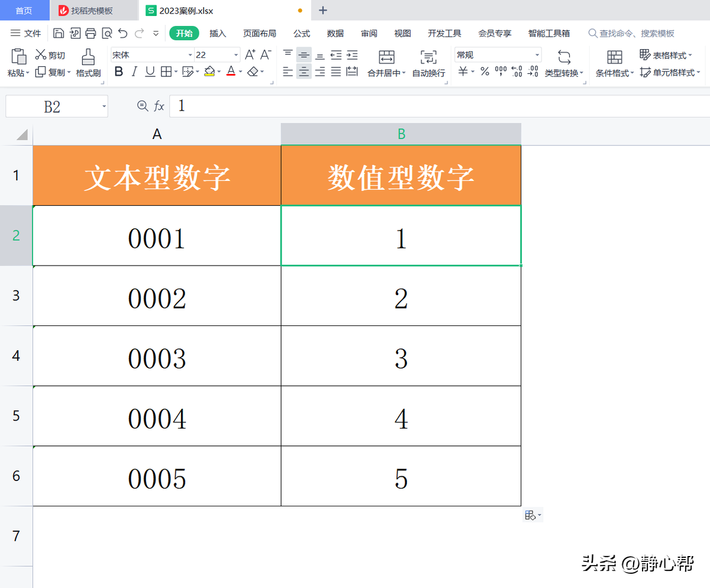
Task: Click the fx insert function icon
Action: (159, 106)
